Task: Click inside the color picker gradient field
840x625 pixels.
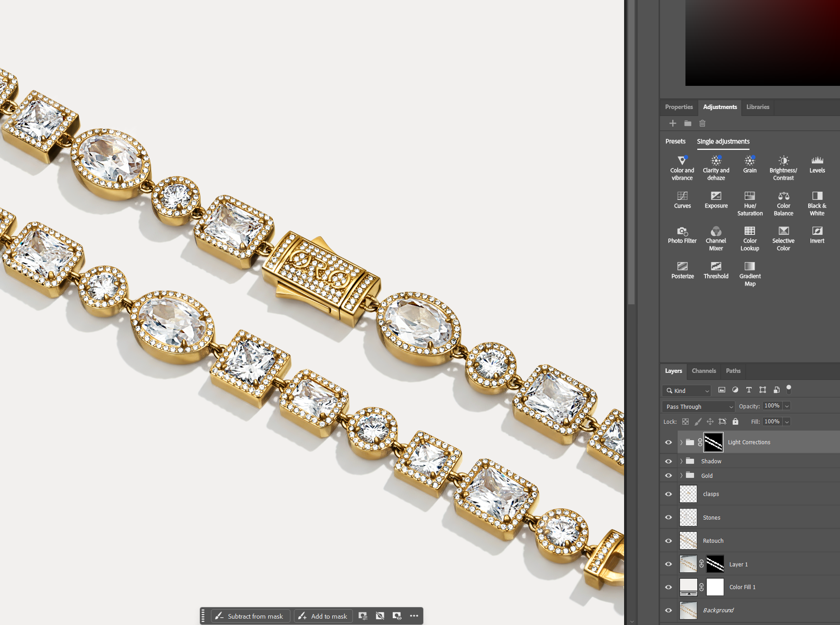Action: [x=762, y=43]
